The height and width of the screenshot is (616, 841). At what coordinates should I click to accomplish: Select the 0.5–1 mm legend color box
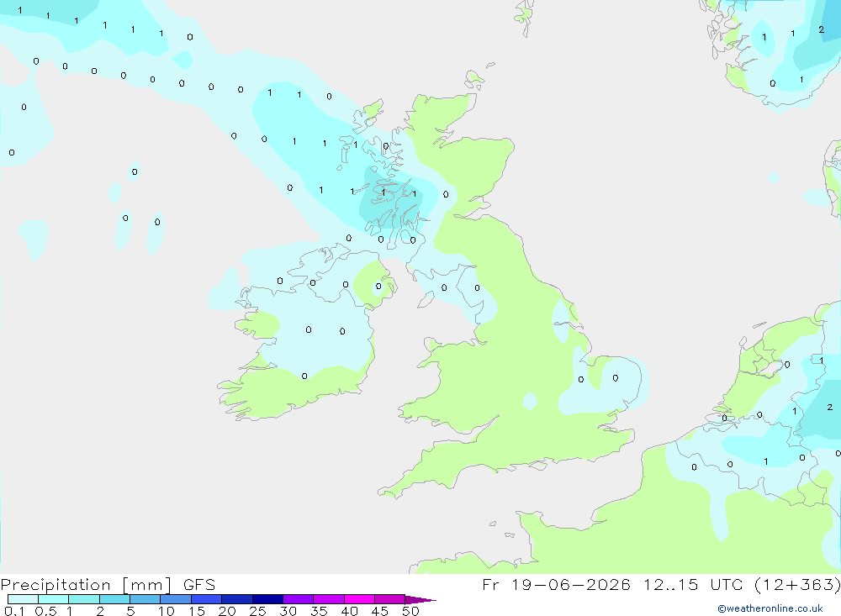coord(53,599)
